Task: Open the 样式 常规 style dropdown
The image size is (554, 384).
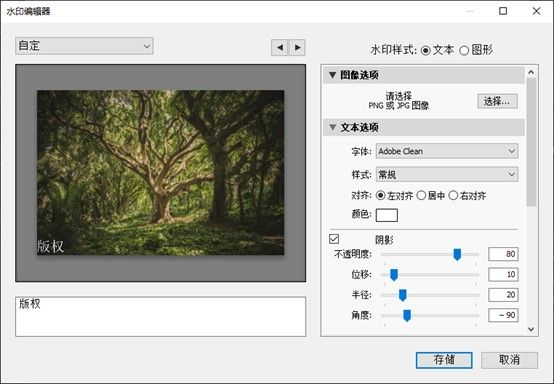Action: click(x=447, y=175)
